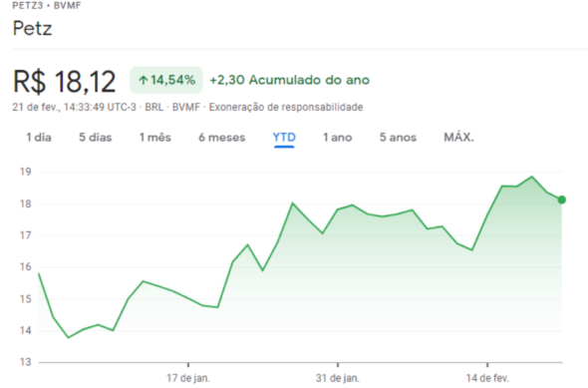The height and width of the screenshot is (388, 588).
Task: Click the 13 value on price axis
Action: tap(26, 362)
